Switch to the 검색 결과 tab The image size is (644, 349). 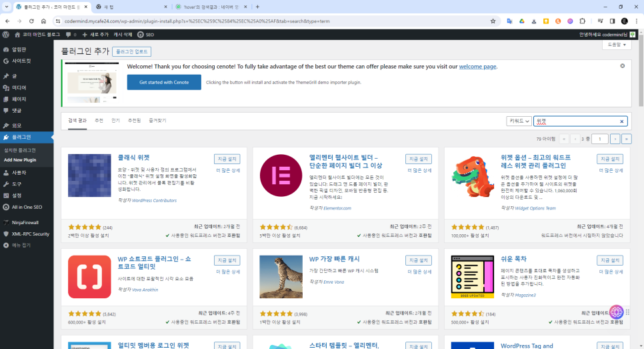(77, 120)
